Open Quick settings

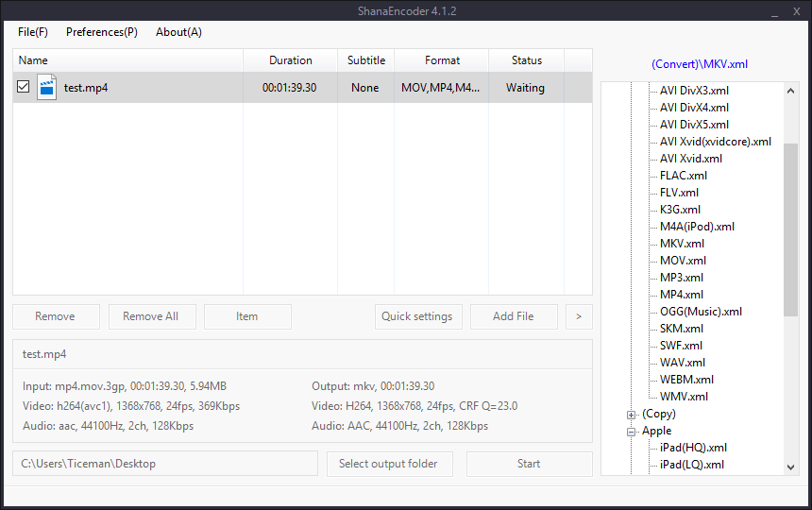[x=418, y=316]
